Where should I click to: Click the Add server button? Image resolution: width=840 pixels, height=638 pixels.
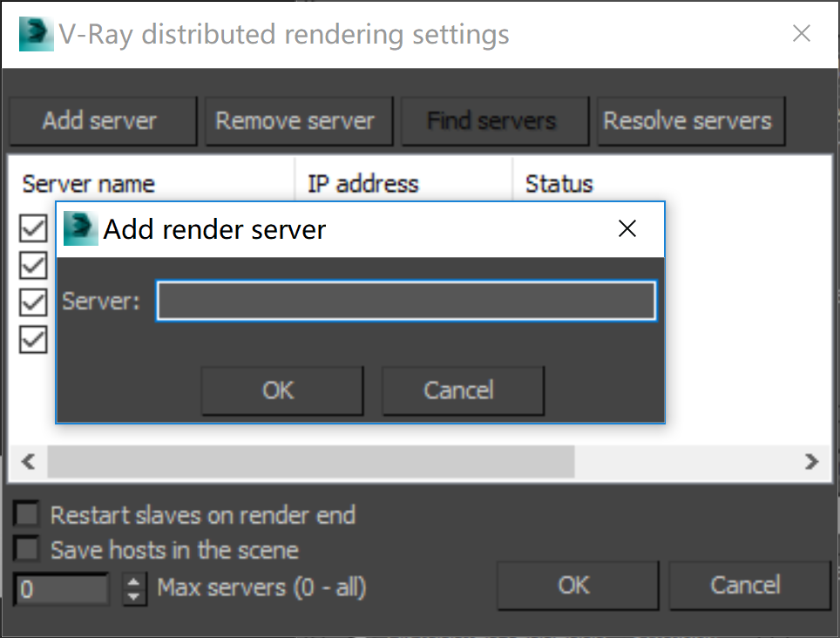click(x=104, y=121)
